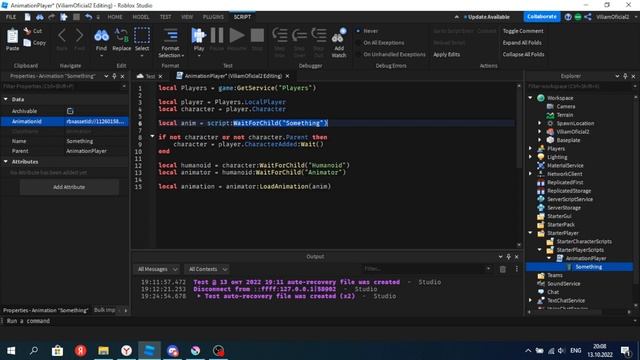Open the All Messages dropdown
Image resolution: width=640 pixels, height=360 pixels.
(x=157, y=269)
